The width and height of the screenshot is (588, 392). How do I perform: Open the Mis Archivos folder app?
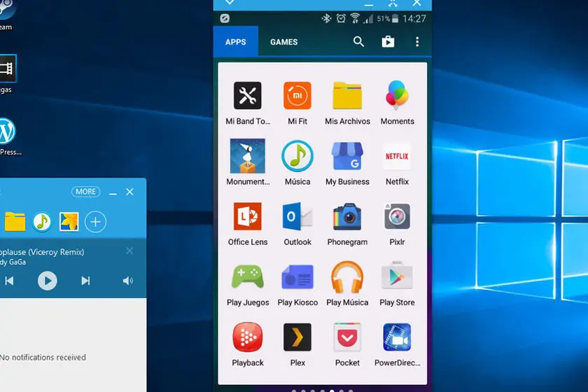pos(347,96)
